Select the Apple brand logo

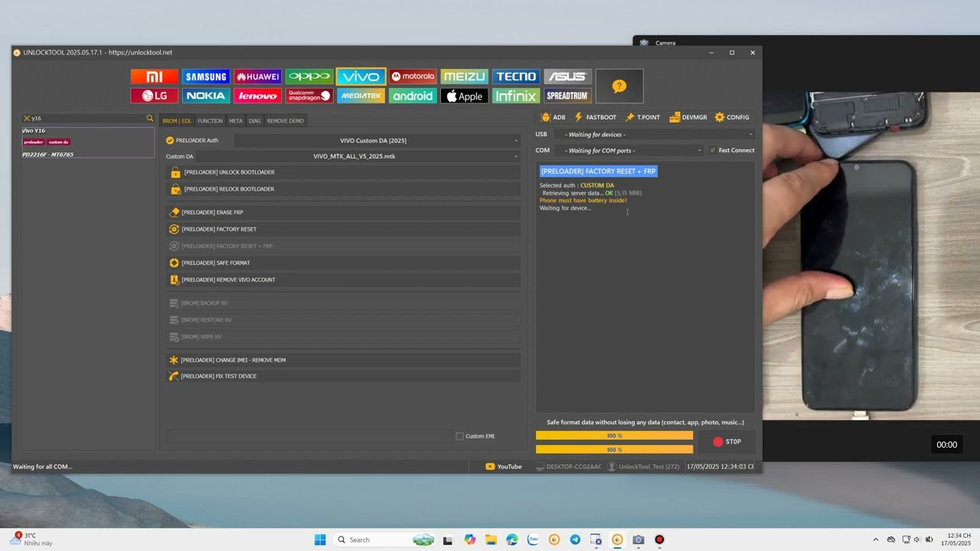pos(464,96)
